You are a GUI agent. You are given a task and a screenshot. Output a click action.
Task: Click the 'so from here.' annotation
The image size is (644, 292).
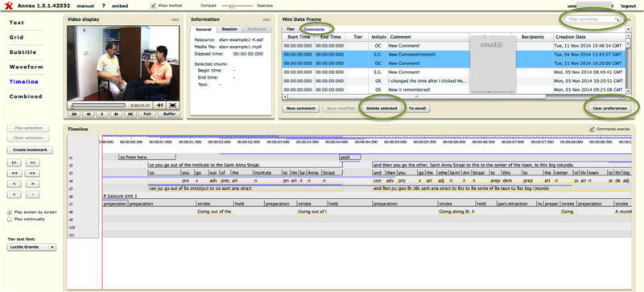(x=147, y=157)
